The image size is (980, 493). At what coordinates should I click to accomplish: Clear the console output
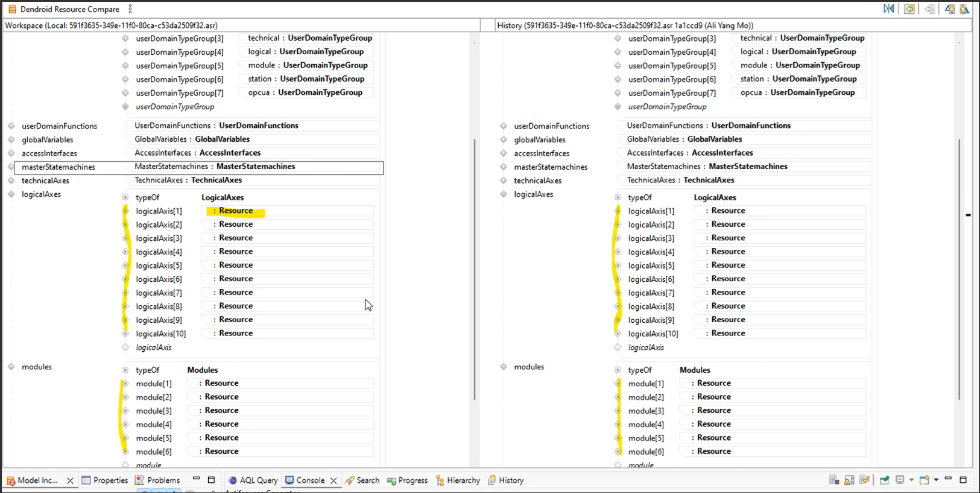pos(834,480)
